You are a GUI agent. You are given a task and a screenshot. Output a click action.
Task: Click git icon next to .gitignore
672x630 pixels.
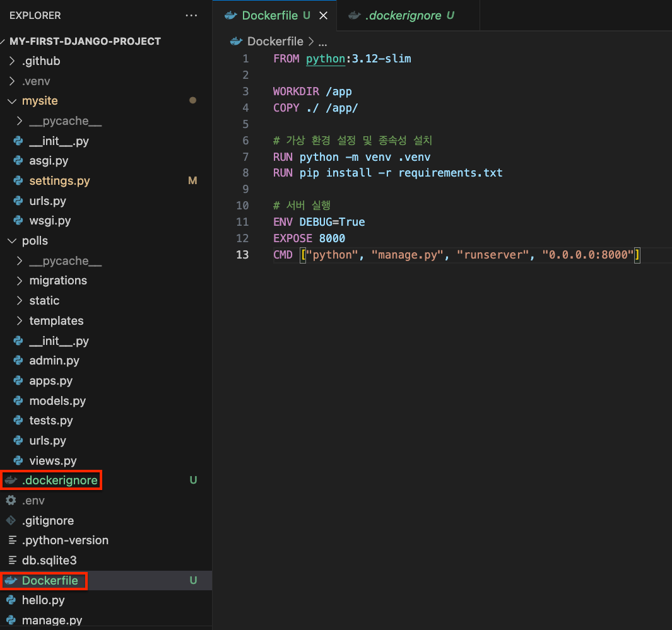(11, 520)
